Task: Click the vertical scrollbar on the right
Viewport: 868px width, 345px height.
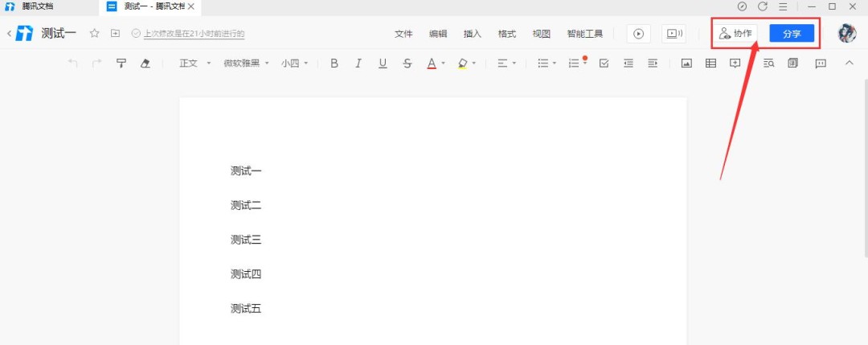Action: [x=866, y=168]
